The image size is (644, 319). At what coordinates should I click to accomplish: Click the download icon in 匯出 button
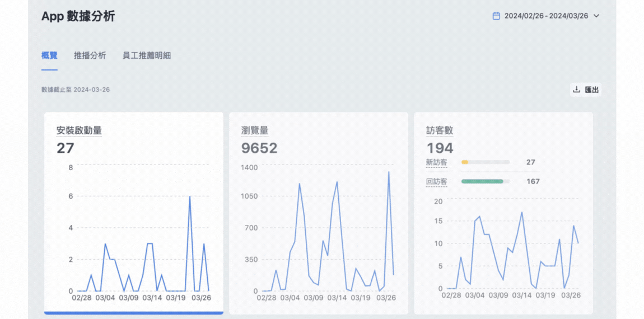[577, 90]
